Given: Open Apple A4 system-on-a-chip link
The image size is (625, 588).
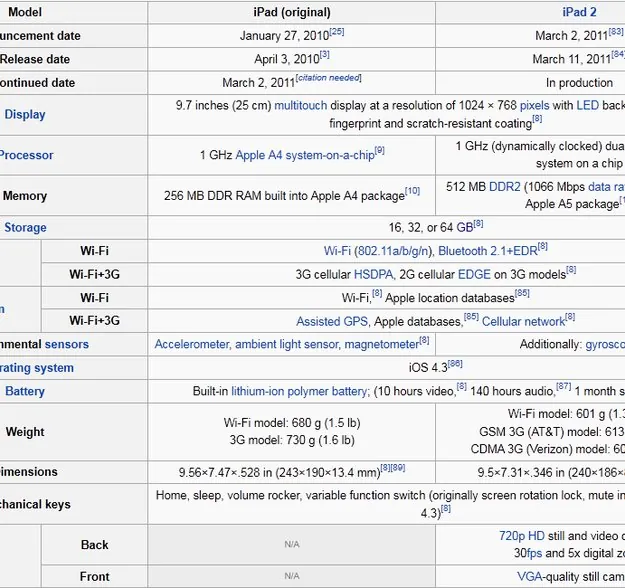Looking at the screenshot, I should [305, 155].
